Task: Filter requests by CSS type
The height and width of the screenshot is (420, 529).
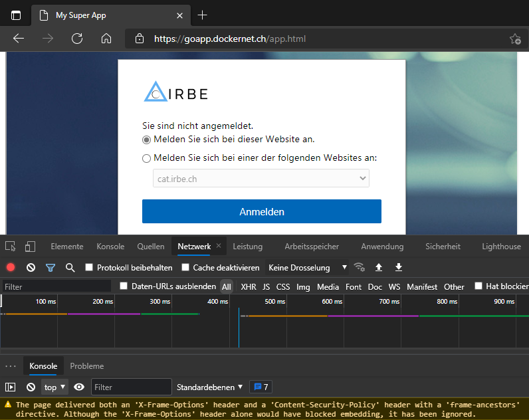Action: pyautogui.click(x=282, y=286)
